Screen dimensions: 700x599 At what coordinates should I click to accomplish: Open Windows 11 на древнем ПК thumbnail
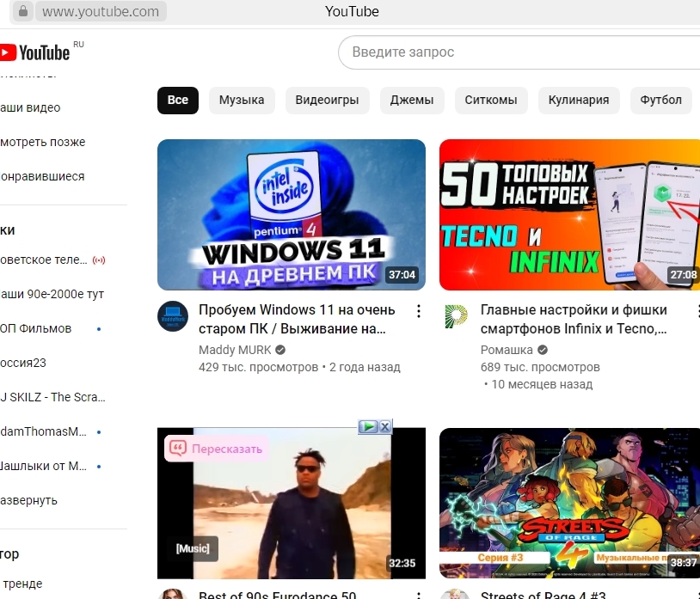pos(292,215)
